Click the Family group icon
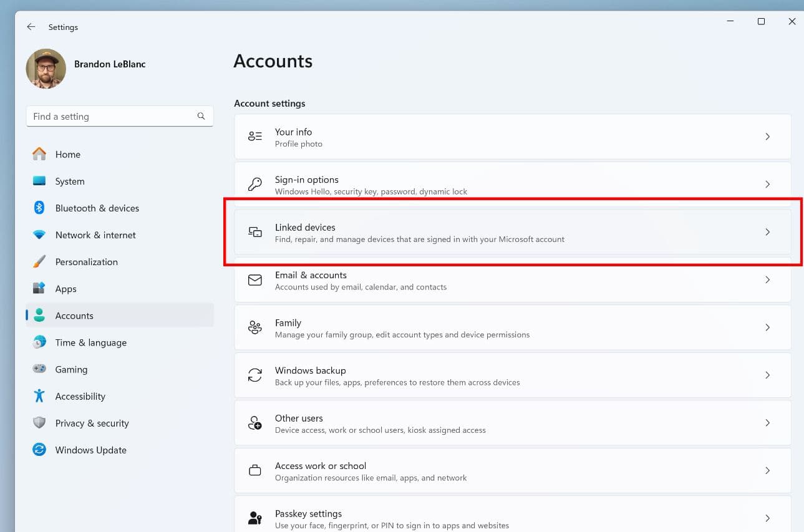 point(255,327)
